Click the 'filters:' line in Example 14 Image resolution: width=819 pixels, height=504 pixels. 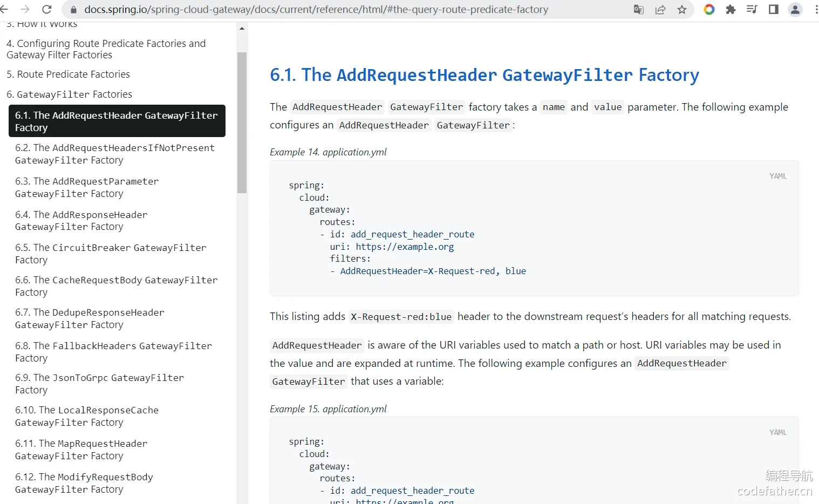(x=350, y=258)
